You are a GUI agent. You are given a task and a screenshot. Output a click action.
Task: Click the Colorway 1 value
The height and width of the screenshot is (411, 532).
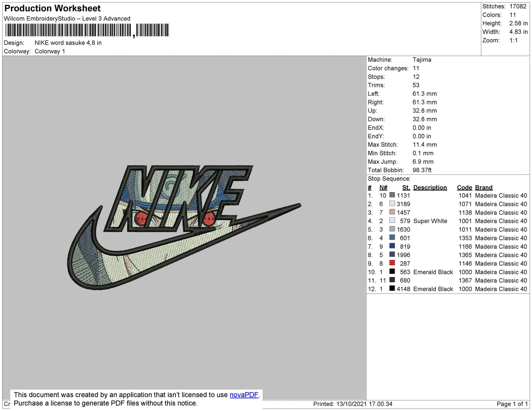tap(50, 51)
